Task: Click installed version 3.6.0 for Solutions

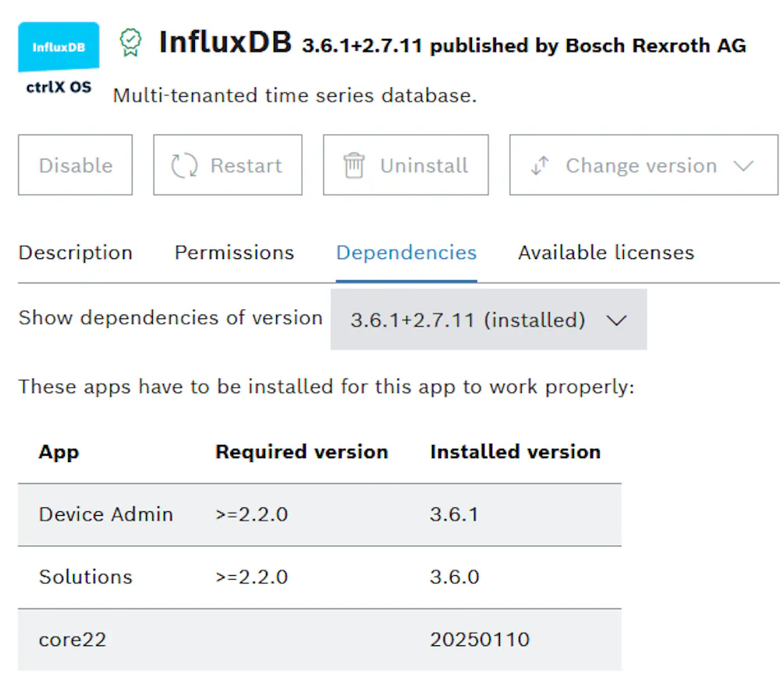Action: 455,577
